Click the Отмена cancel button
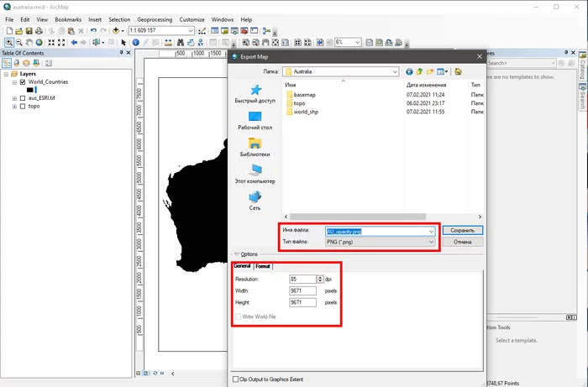Image resolution: width=588 pixels, height=387 pixels. click(462, 242)
